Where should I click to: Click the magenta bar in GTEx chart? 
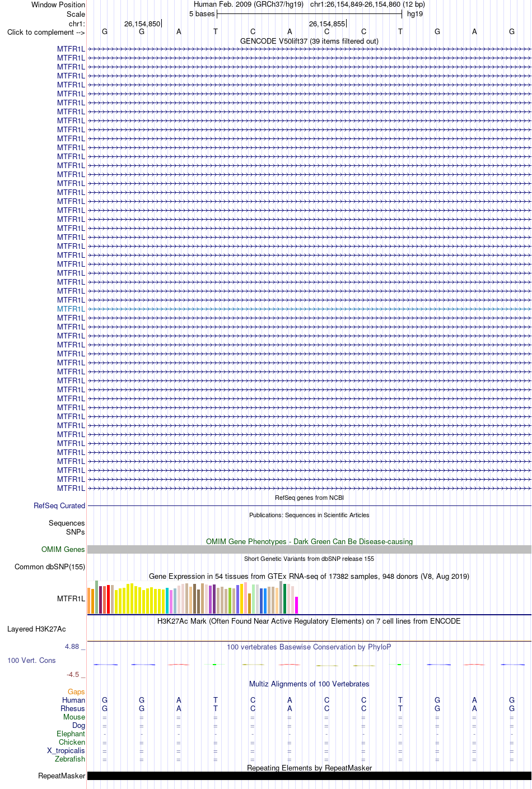click(x=297, y=605)
